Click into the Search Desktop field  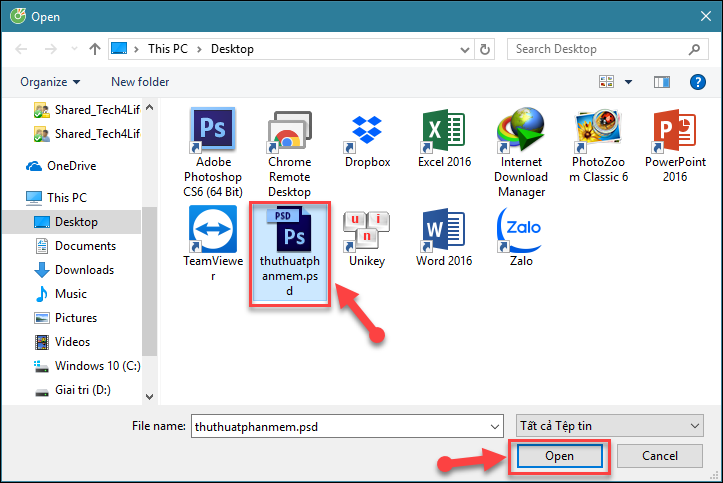tap(599, 49)
